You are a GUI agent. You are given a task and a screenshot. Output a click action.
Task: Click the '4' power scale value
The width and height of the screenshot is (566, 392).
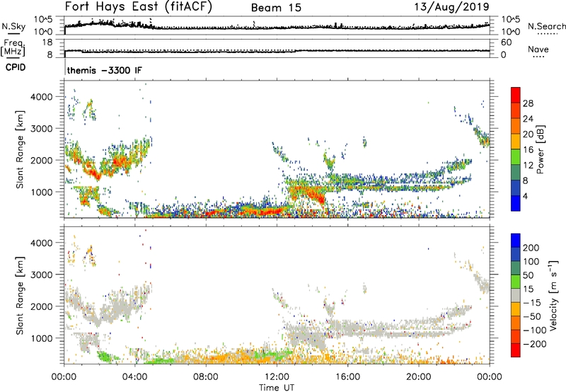[525, 196]
